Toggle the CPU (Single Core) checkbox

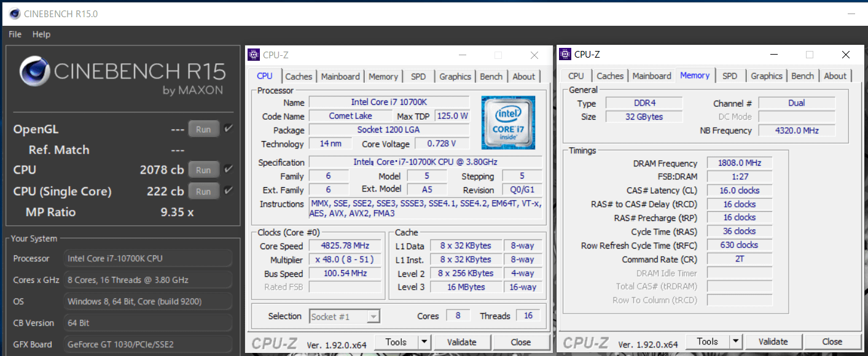(229, 191)
